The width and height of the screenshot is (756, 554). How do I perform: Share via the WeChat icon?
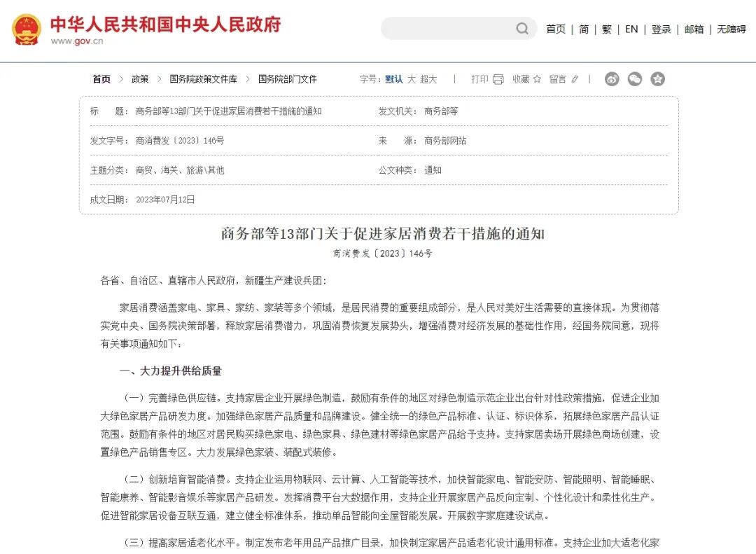coord(634,78)
